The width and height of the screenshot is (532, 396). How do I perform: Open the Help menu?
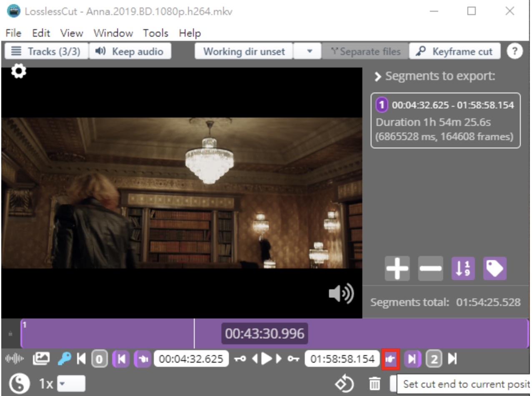click(190, 33)
